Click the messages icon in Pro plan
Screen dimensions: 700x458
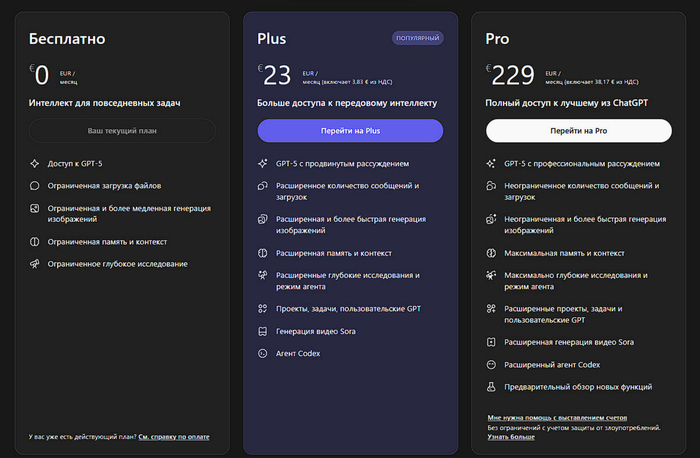click(491, 186)
